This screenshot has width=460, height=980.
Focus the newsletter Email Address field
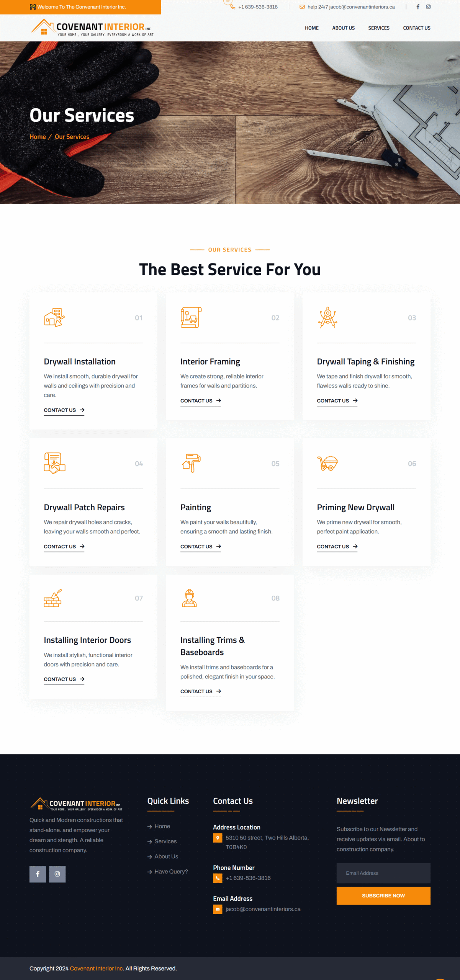coord(383,873)
